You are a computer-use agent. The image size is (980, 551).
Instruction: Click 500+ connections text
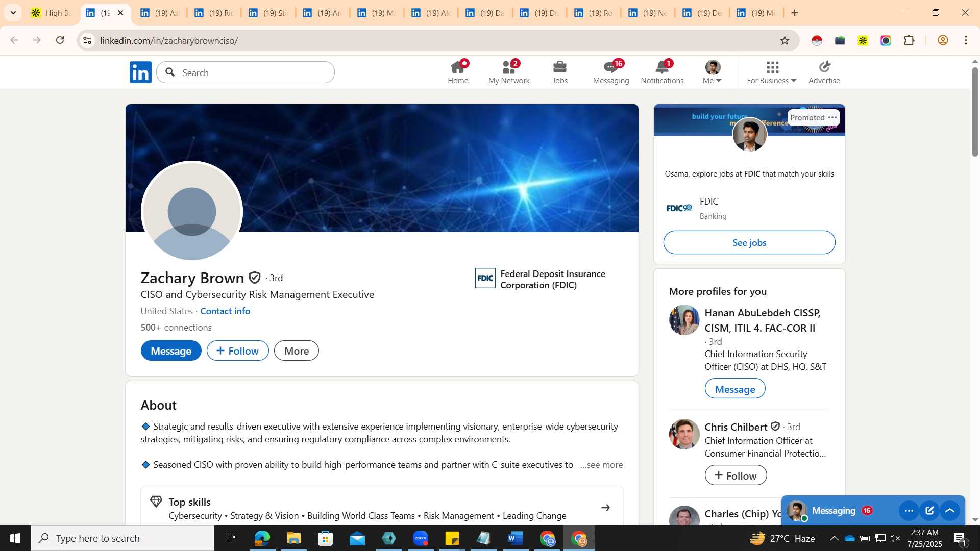176,328
